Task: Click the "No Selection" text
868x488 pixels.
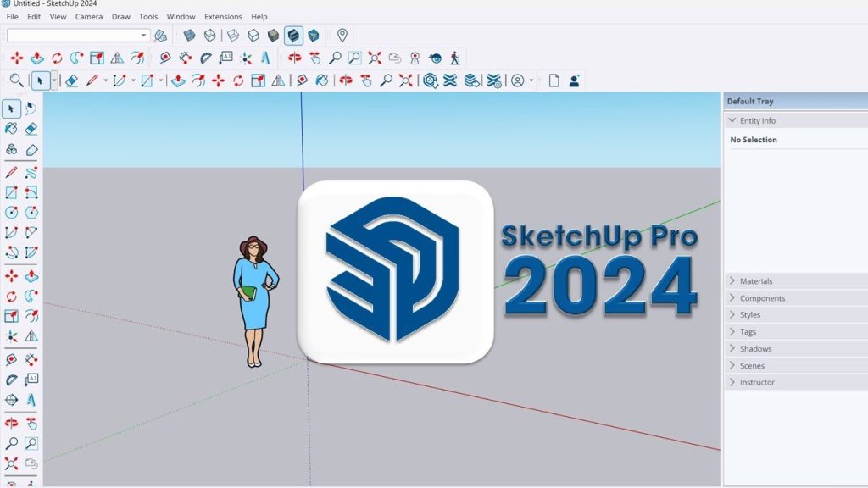Action: [754, 140]
